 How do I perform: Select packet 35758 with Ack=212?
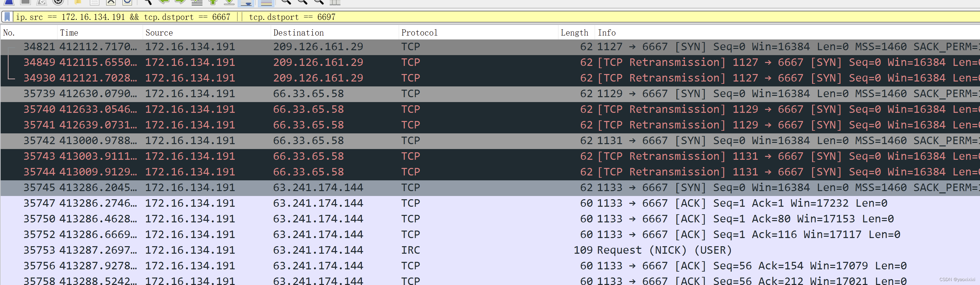click(490, 280)
